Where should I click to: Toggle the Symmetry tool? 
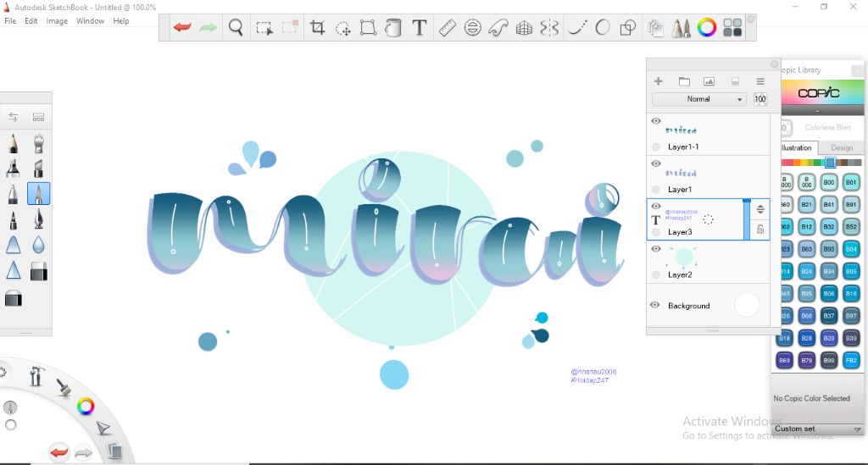549,27
